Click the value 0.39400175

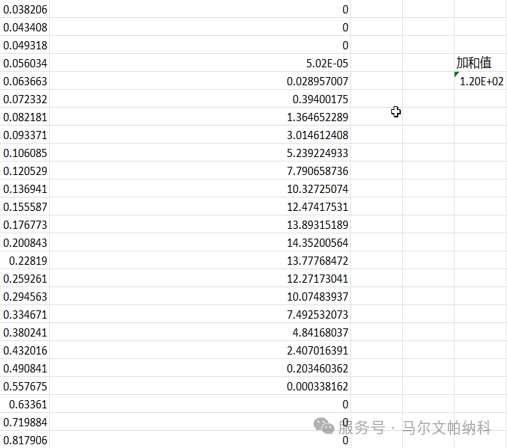(320, 99)
